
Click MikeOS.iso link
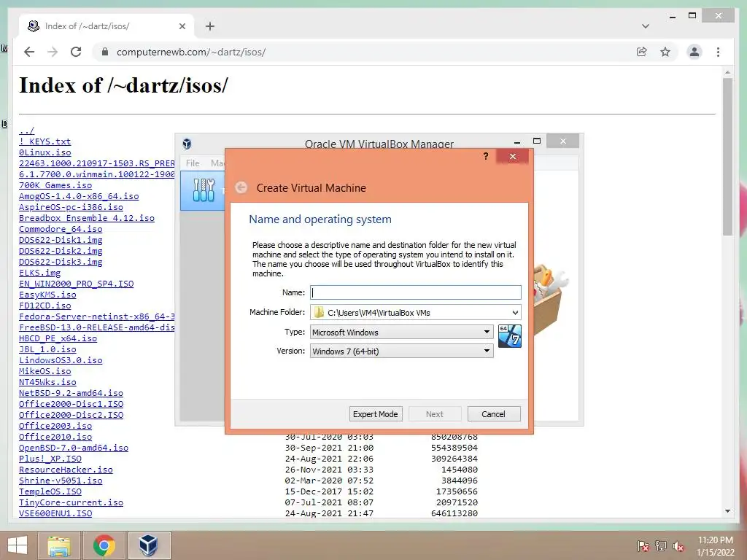[x=44, y=371]
